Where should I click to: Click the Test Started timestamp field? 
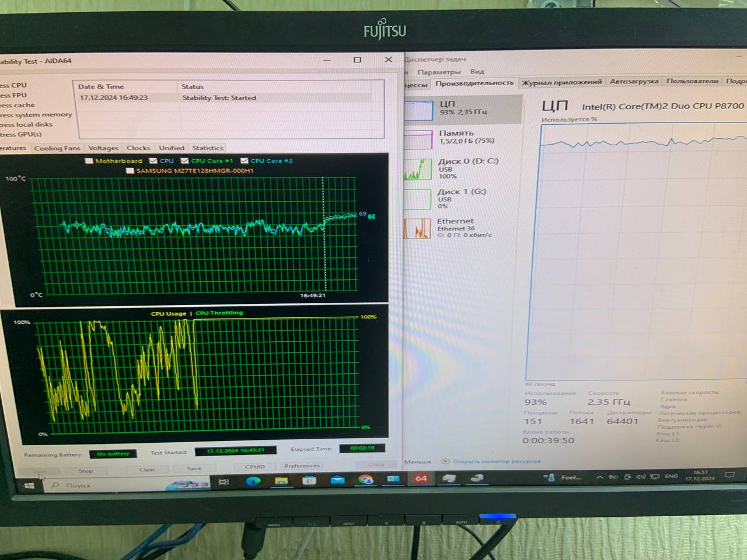236,450
